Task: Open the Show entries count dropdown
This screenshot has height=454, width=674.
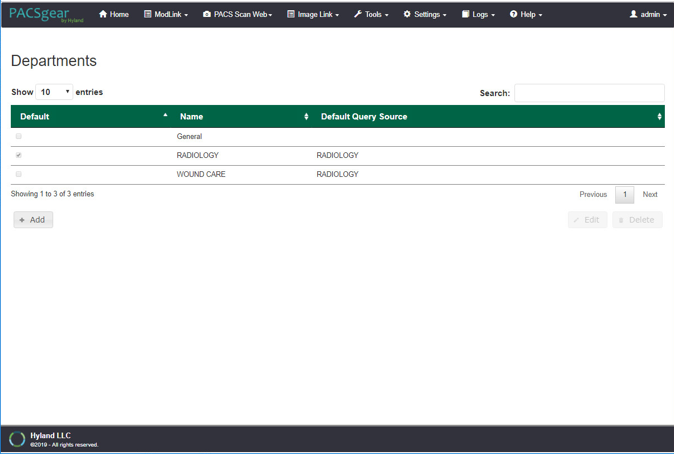Action: [x=54, y=92]
